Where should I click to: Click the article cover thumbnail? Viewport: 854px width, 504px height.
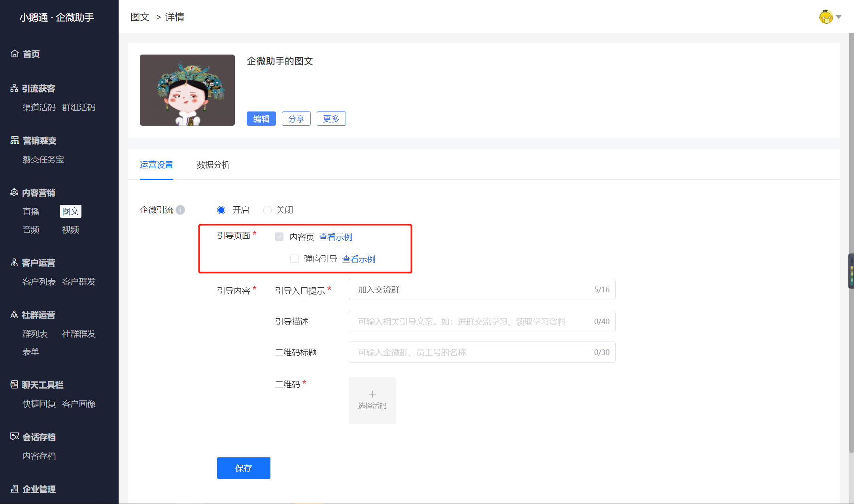click(187, 90)
